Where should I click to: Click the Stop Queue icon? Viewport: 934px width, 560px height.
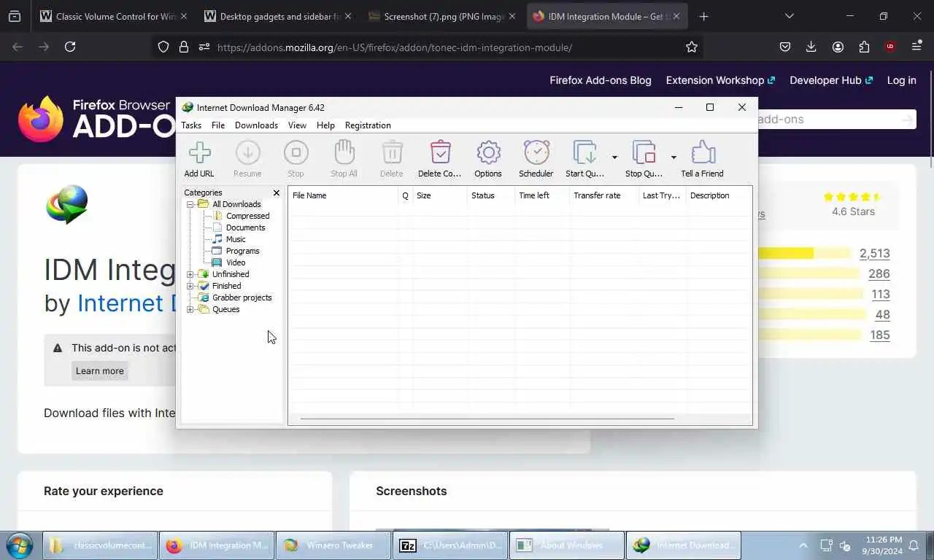[x=644, y=153]
